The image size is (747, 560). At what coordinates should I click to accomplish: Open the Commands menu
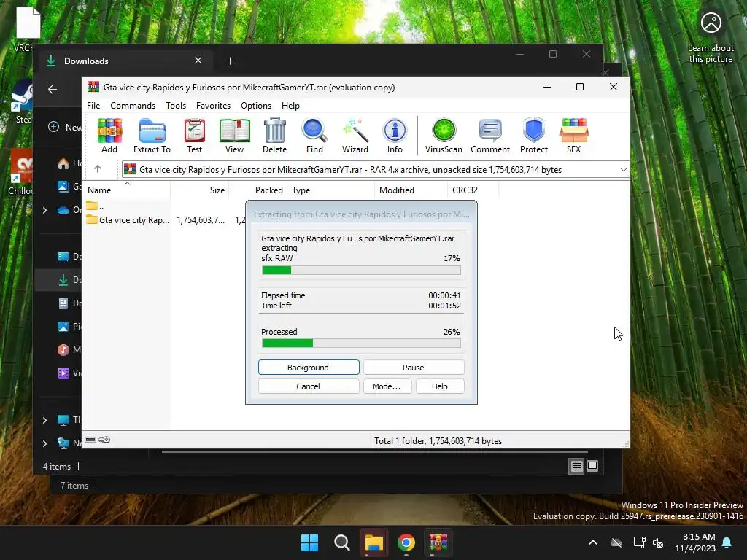(133, 106)
